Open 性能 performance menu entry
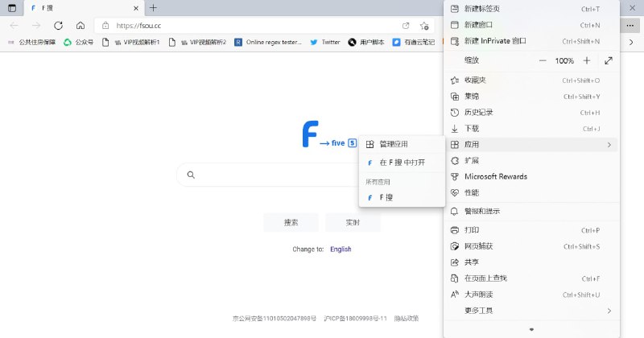 coord(531,192)
